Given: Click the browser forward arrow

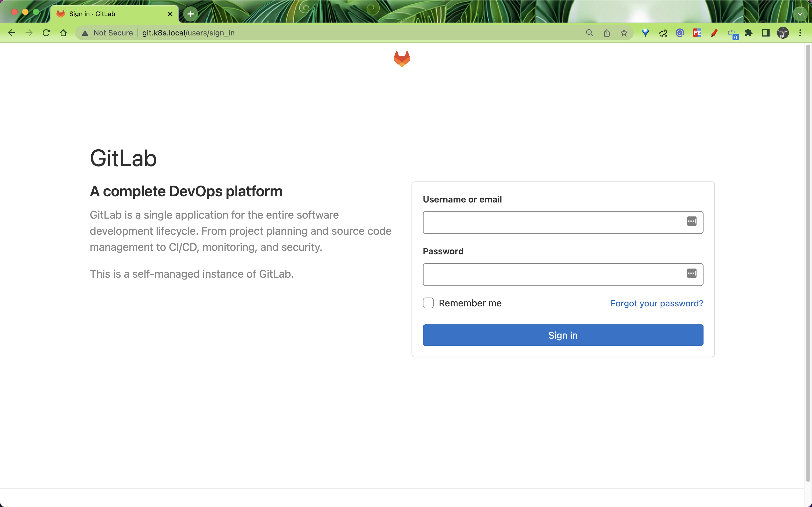Looking at the screenshot, I should 29,33.
